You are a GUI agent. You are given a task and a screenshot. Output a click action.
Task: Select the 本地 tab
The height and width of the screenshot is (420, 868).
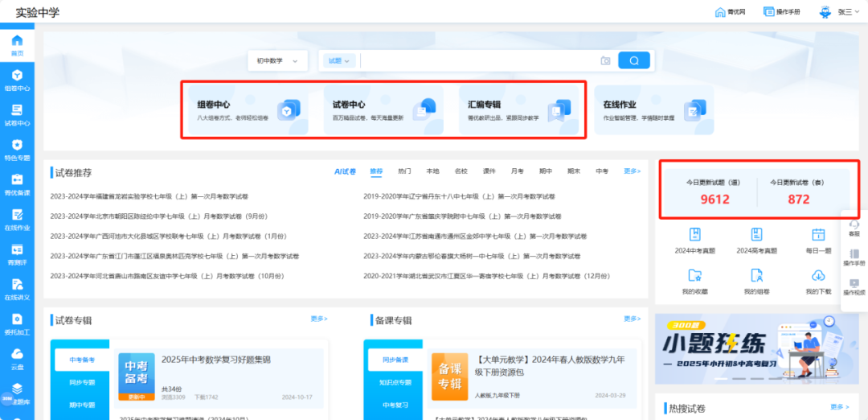click(433, 171)
